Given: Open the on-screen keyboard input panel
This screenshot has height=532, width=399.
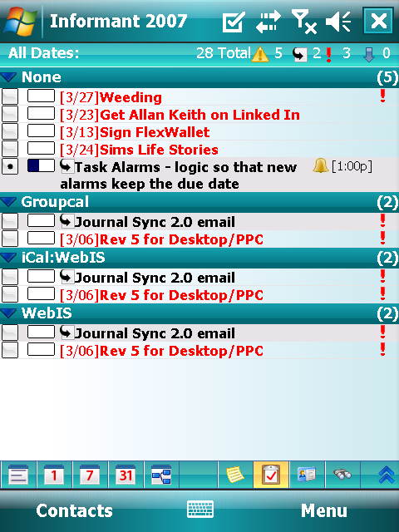Looking at the screenshot, I should pos(200,510).
